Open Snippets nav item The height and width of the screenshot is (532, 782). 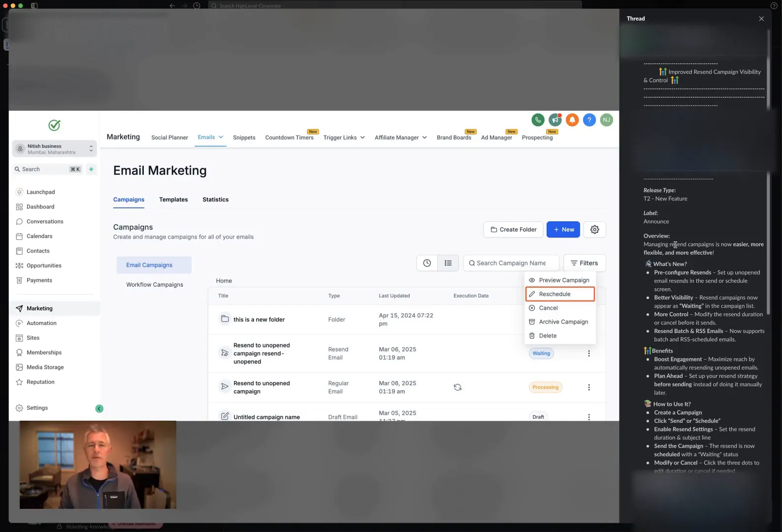(244, 137)
